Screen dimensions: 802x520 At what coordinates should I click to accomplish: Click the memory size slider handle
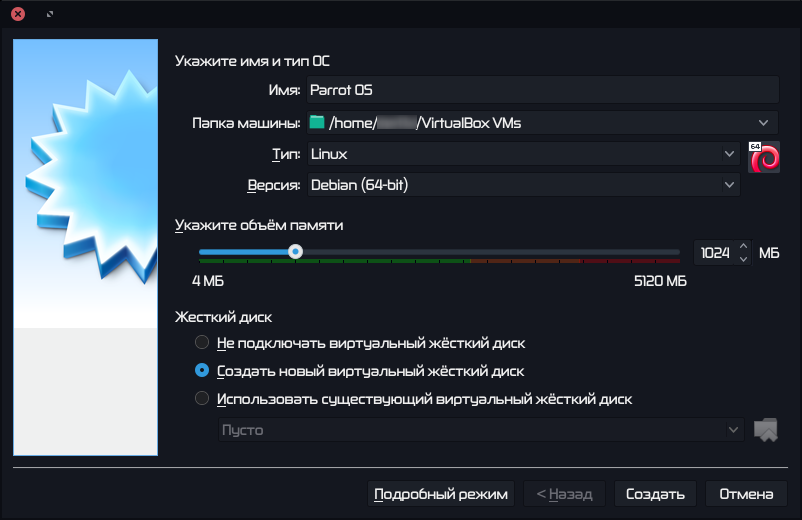(295, 252)
